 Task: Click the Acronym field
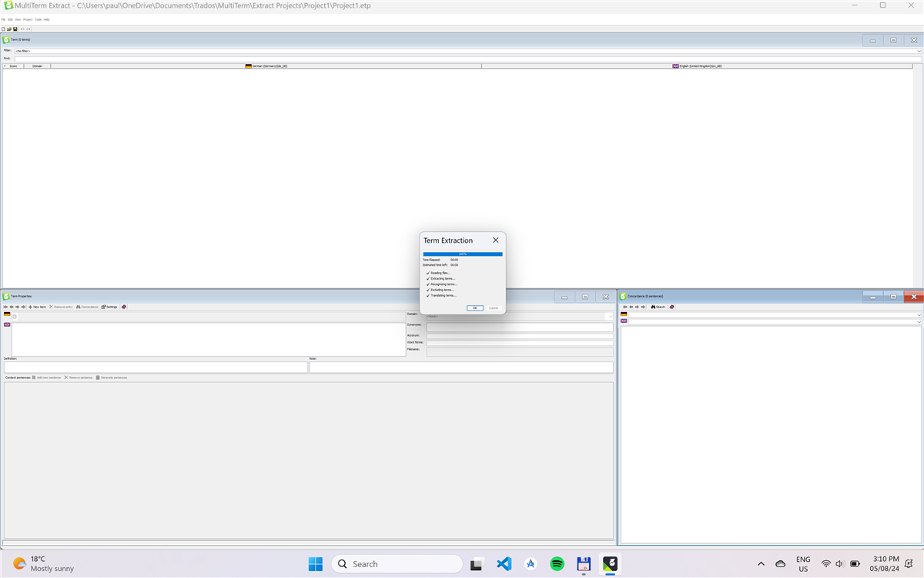coord(520,336)
